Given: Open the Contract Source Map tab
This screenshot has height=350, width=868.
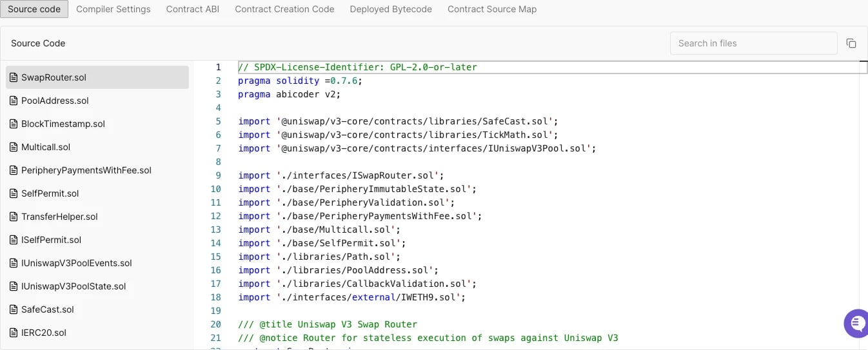Looking at the screenshot, I should [492, 9].
